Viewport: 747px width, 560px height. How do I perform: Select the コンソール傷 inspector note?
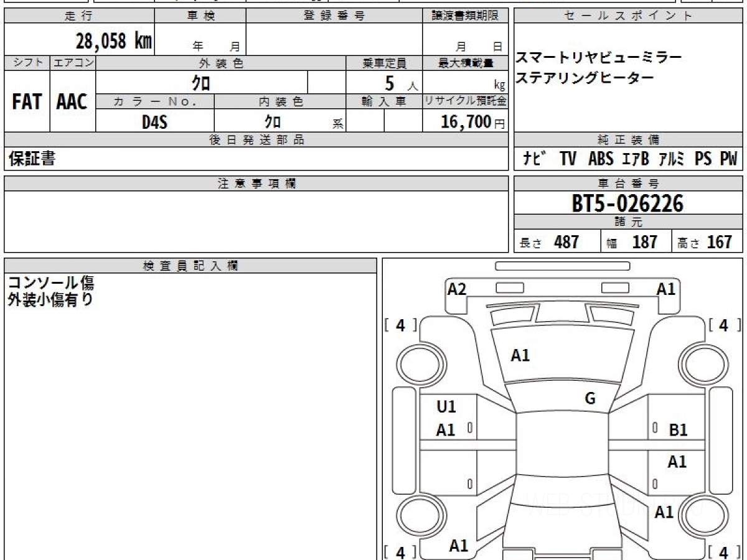[x=51, y=283]
